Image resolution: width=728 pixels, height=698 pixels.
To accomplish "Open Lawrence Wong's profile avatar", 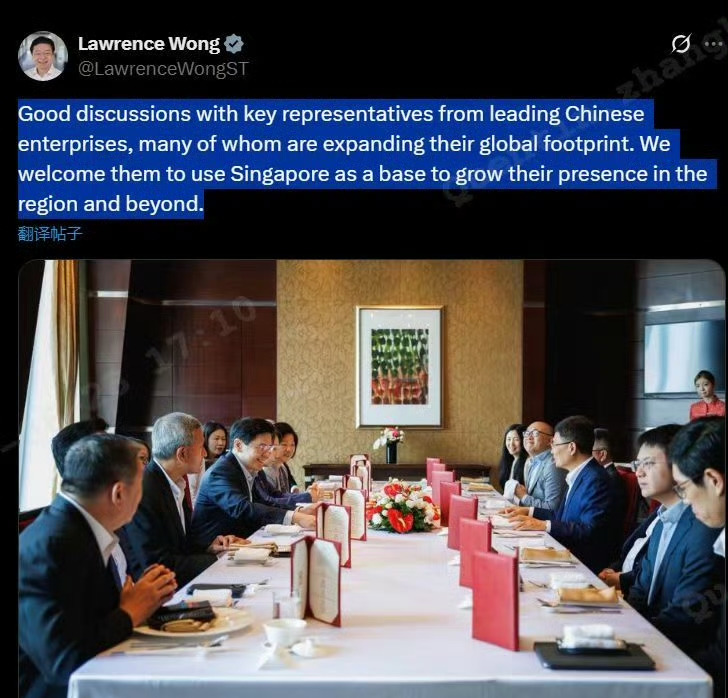I will pos(43,56).
